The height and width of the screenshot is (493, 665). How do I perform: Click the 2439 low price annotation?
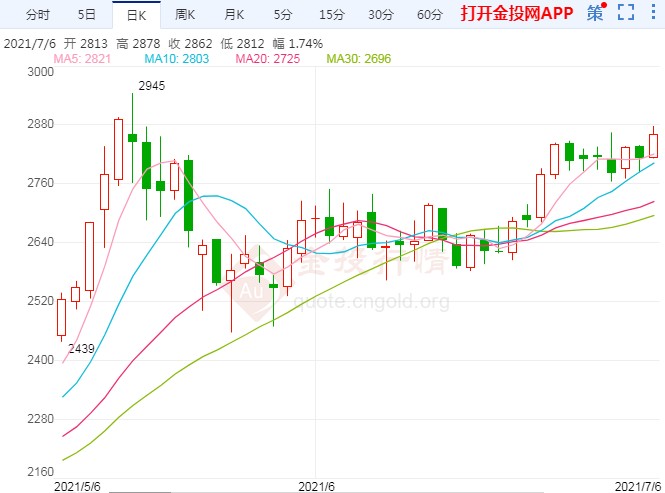point(81,349)
